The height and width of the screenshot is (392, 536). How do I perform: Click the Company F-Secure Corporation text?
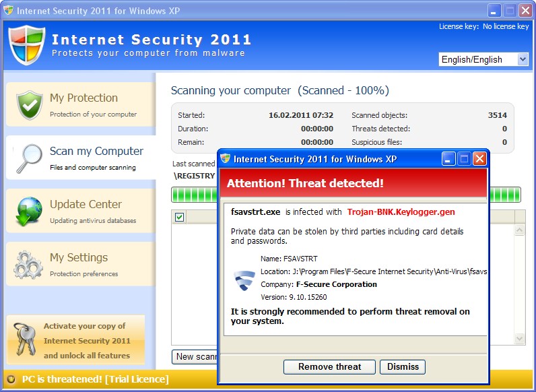[319, 285]
